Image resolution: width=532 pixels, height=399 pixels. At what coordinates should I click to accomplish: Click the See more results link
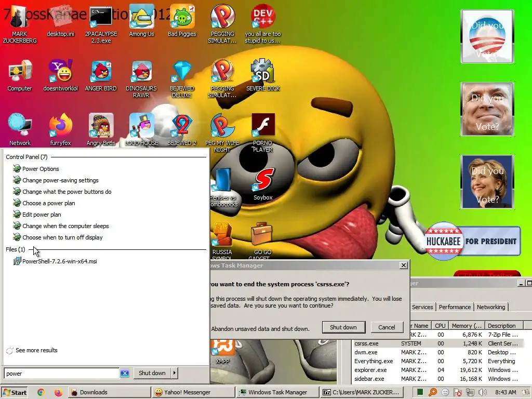[36, 350]
